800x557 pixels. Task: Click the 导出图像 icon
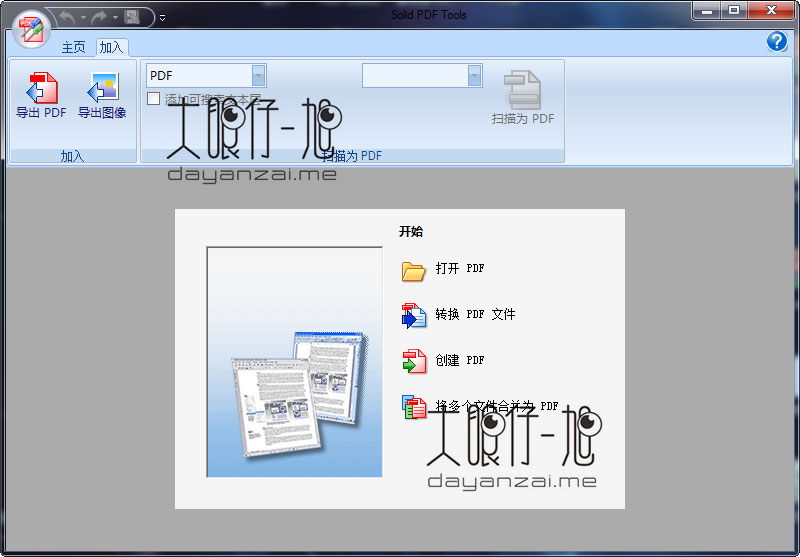point(104,88)
